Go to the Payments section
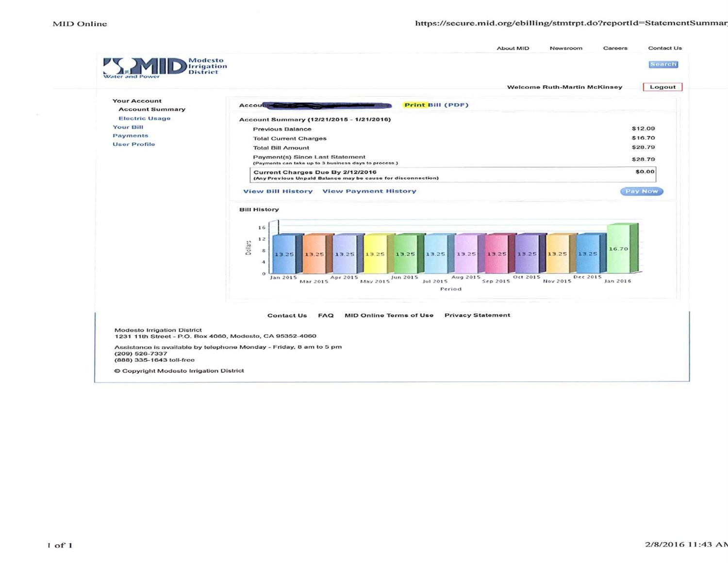The height and width of the screenshot is (563, 728). [x=130, y=136]
